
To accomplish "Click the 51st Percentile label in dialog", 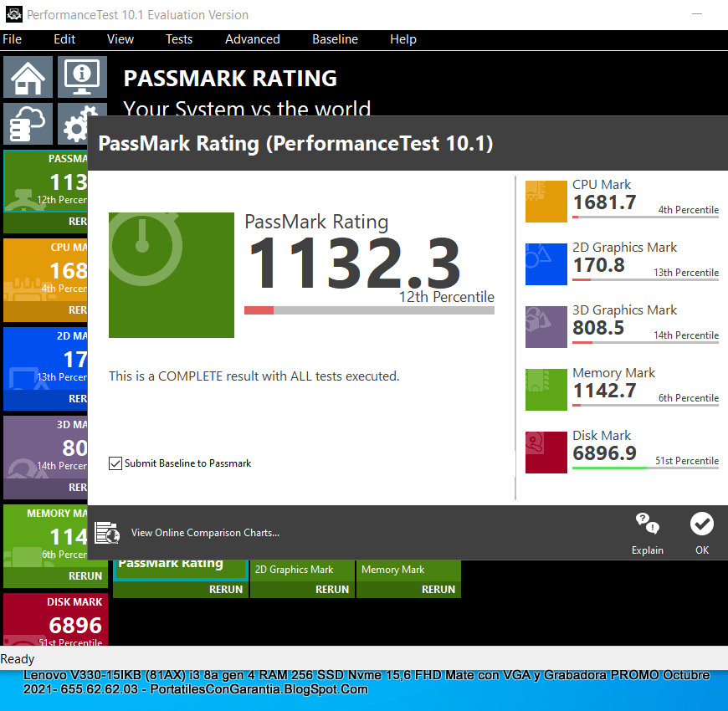I will (x=687, y=461).
